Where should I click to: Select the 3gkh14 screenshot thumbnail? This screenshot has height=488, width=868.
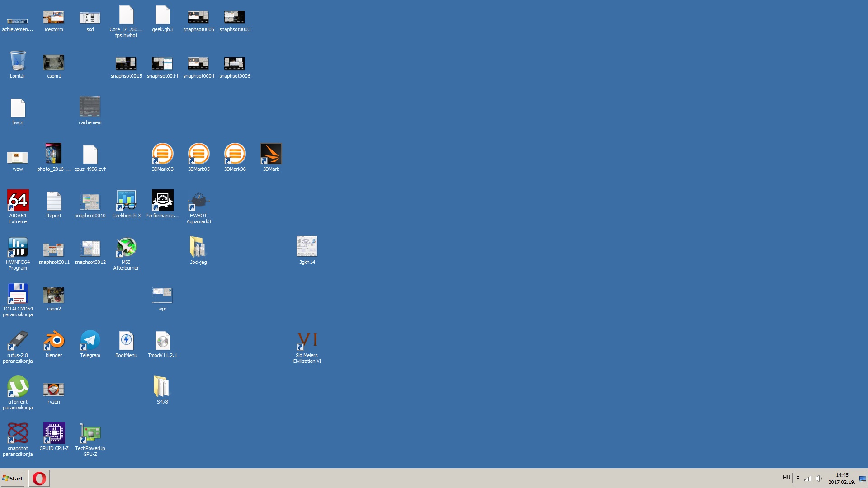point(307,247)
